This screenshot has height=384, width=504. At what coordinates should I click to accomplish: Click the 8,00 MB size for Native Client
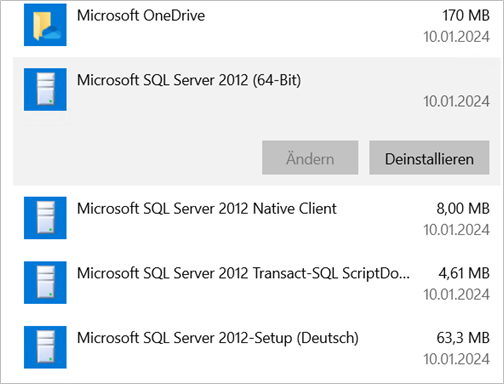coord(463,209)
